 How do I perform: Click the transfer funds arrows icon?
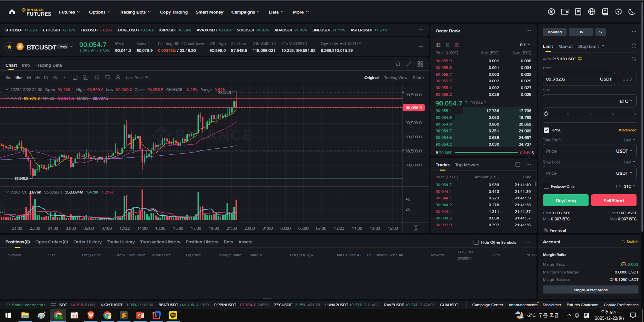coord(580,59)
